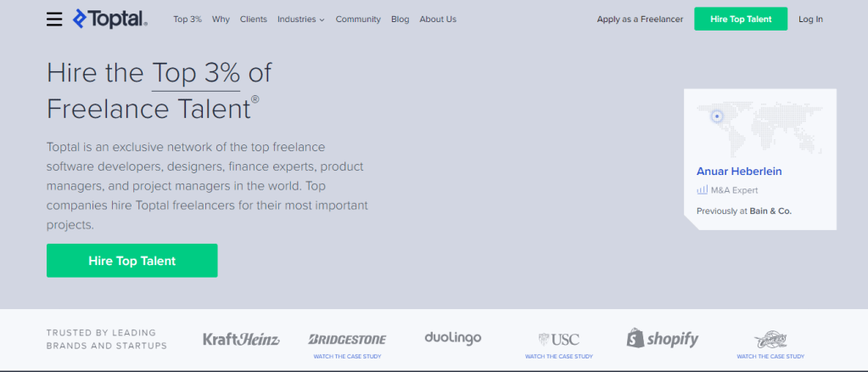Click the Duolingo logo
Viewport: 868px width, 372px height.
point(452,338)
